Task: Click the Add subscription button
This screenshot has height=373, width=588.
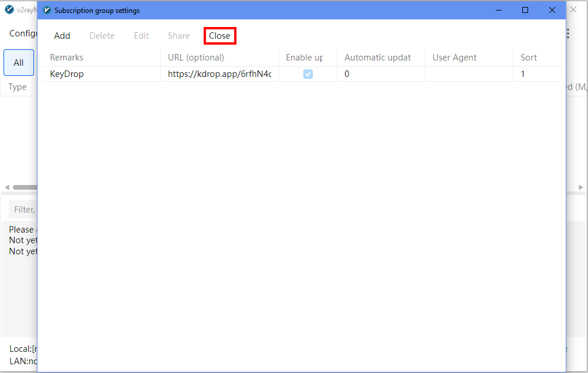Action: point(62,36)
